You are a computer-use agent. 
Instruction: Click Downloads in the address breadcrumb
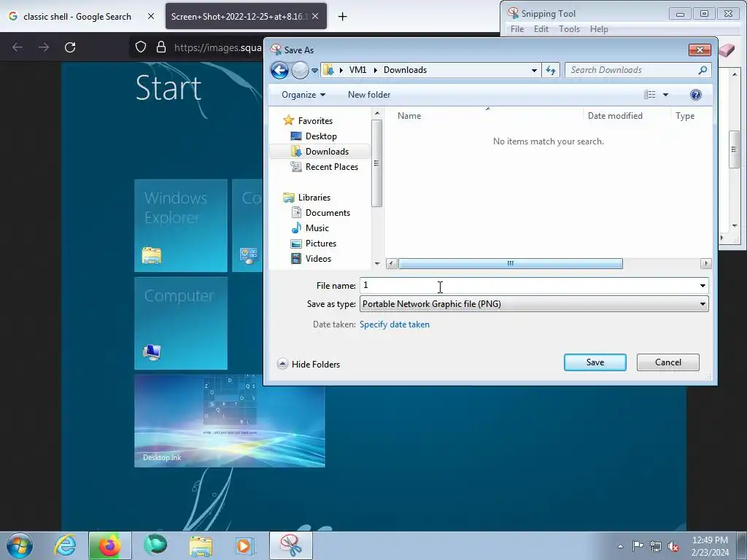405,70
